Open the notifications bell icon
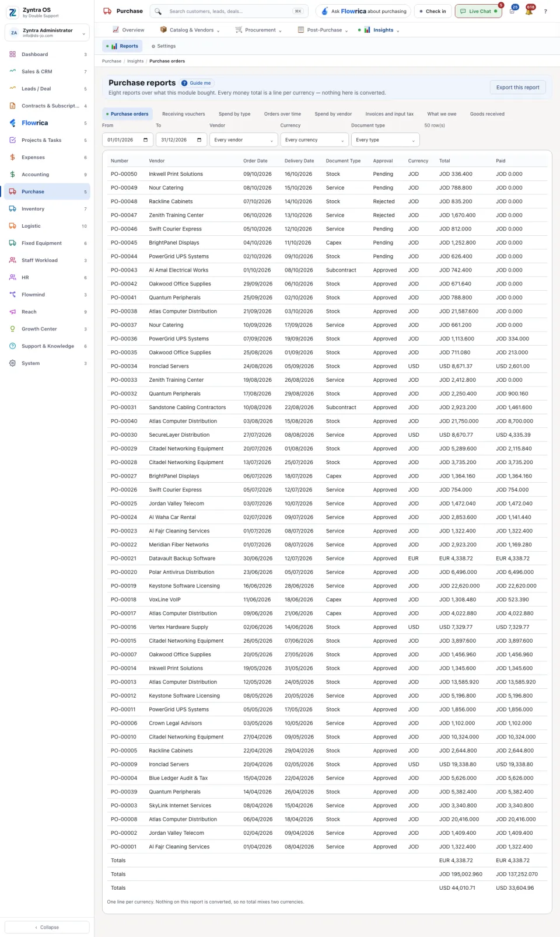Screen dimensions: 560x937 pyautogui.click(x=528, y=11)
